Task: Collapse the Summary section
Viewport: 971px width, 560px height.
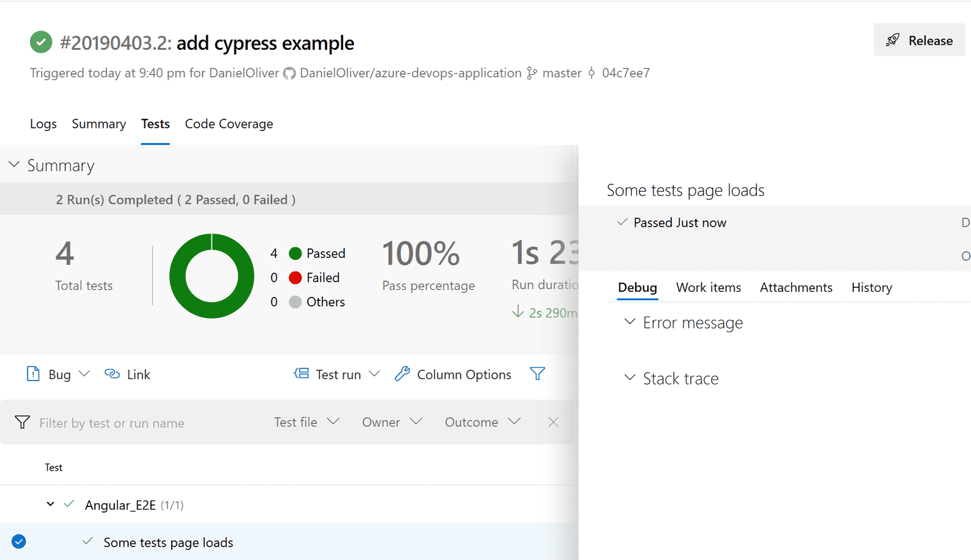Action: point(14,164)
